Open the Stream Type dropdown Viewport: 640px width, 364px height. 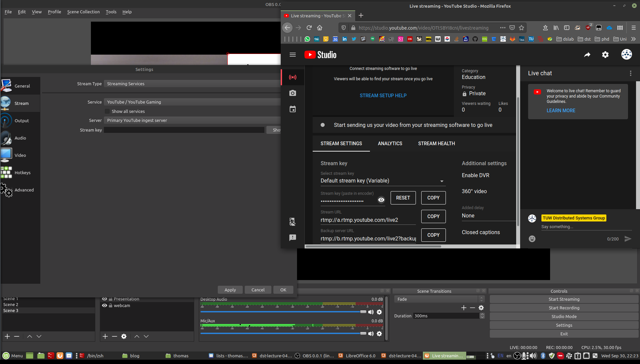point(192,84)
